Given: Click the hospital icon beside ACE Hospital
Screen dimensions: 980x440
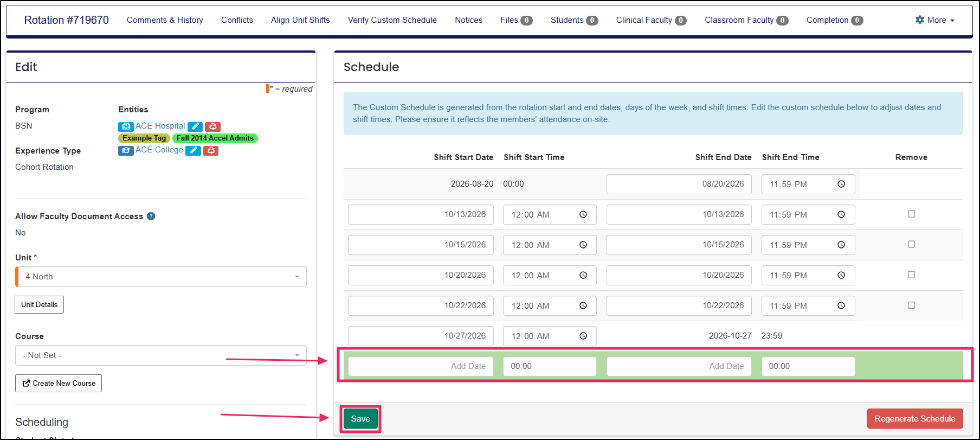Looking at the screenshot, I should click(x=126, y=126).
